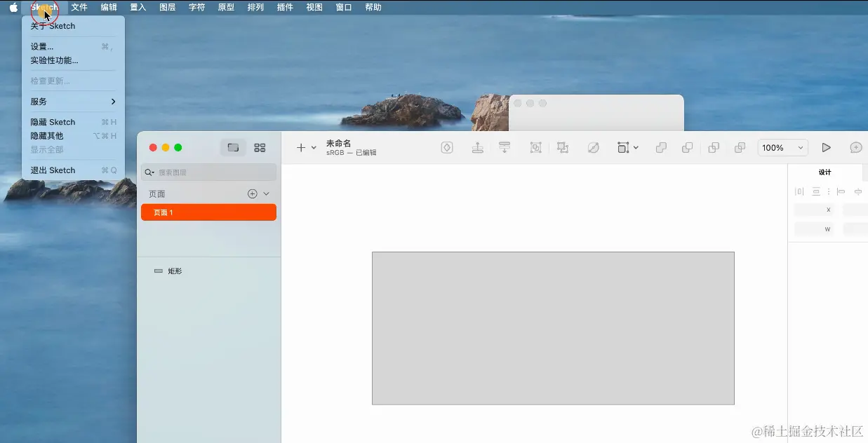
Task: Open the Apple menu
Action: (13, 7)
